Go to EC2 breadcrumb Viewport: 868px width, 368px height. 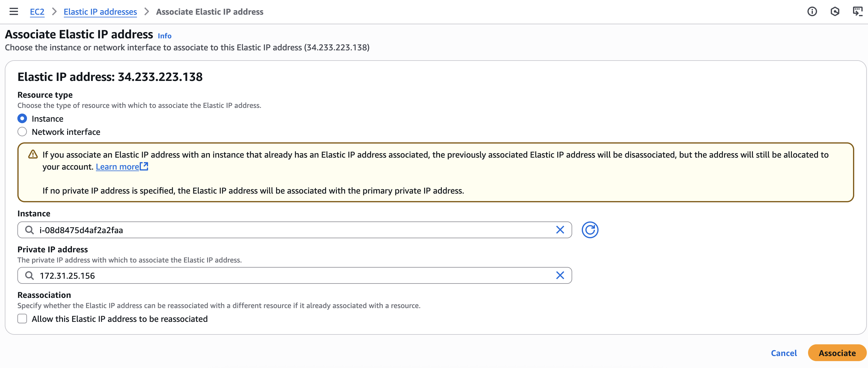point(37,12)
